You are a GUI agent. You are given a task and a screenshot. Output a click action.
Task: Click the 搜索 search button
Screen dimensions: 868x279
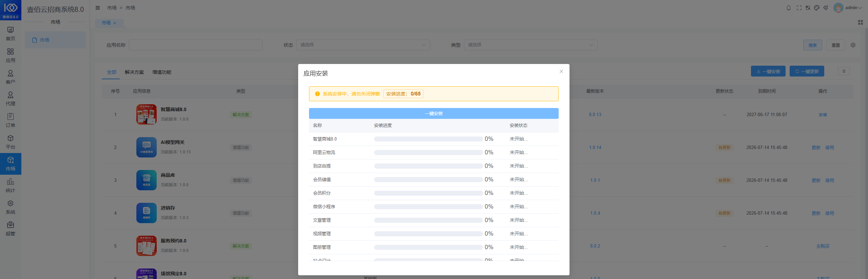point(813,45)
